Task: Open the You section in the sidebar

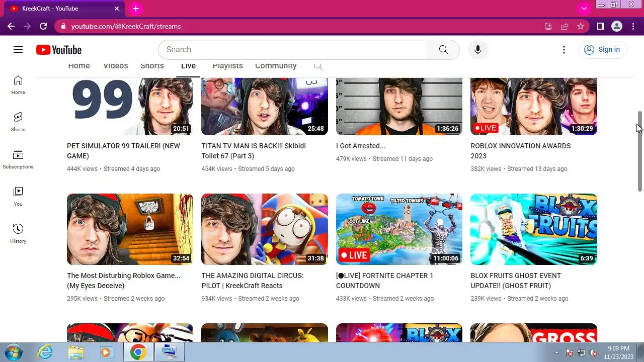Action: pos(18,197)
